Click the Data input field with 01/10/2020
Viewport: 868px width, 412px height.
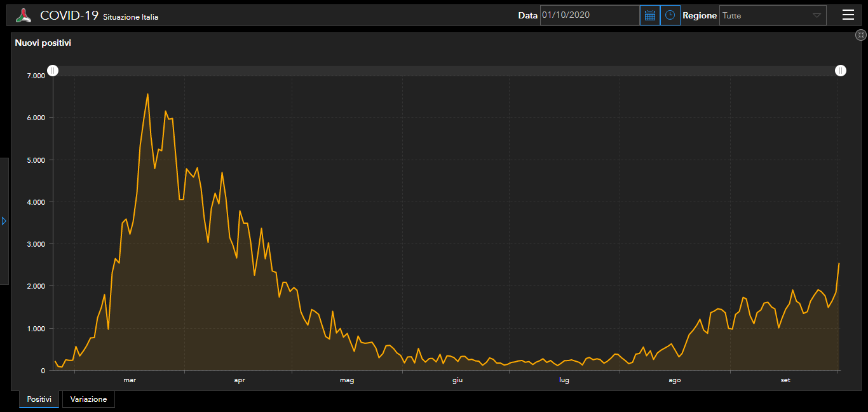[589, 15]
